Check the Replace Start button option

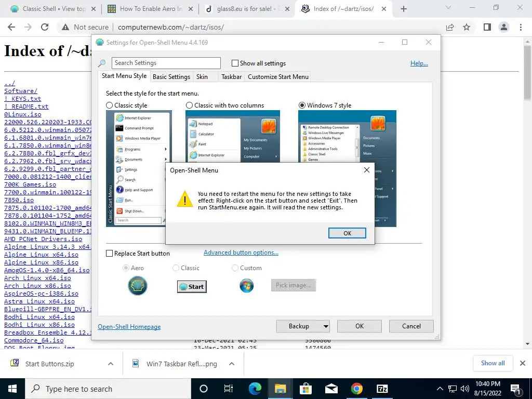pos(109,254)
